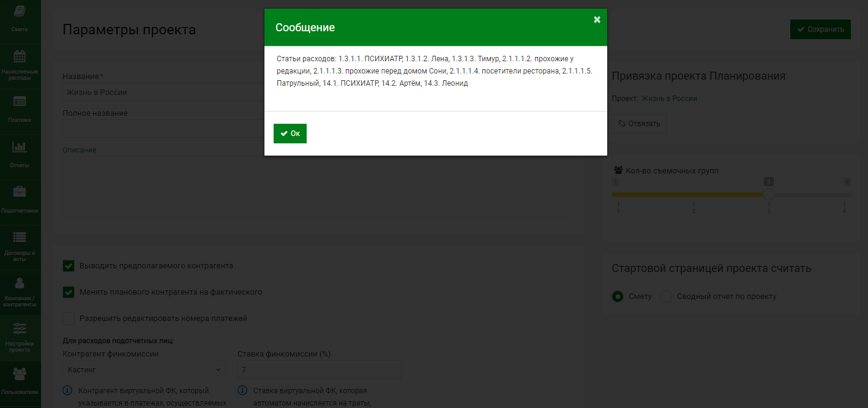Select Смету as start page
This screenshot has height=408, width=868.
tap(618, 297)
